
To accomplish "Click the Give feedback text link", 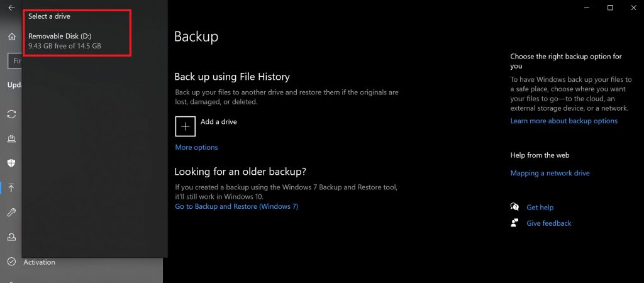I will click(x=548, y=223).
